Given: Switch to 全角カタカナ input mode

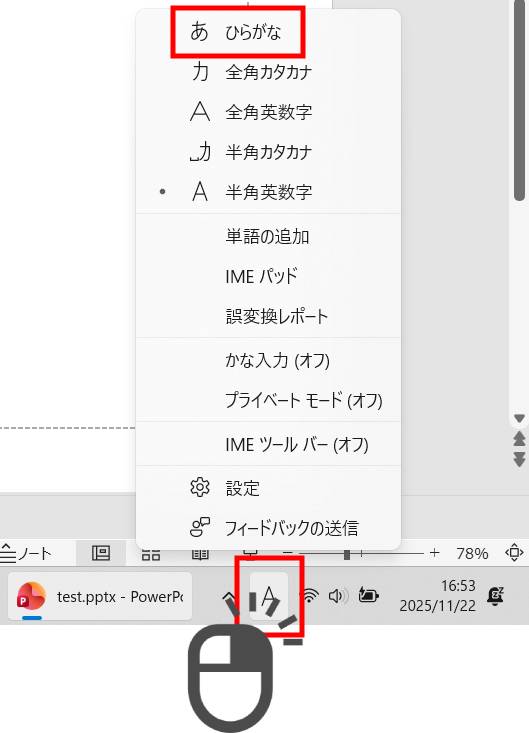Looking at the screenshot, I should click(268, 72).
